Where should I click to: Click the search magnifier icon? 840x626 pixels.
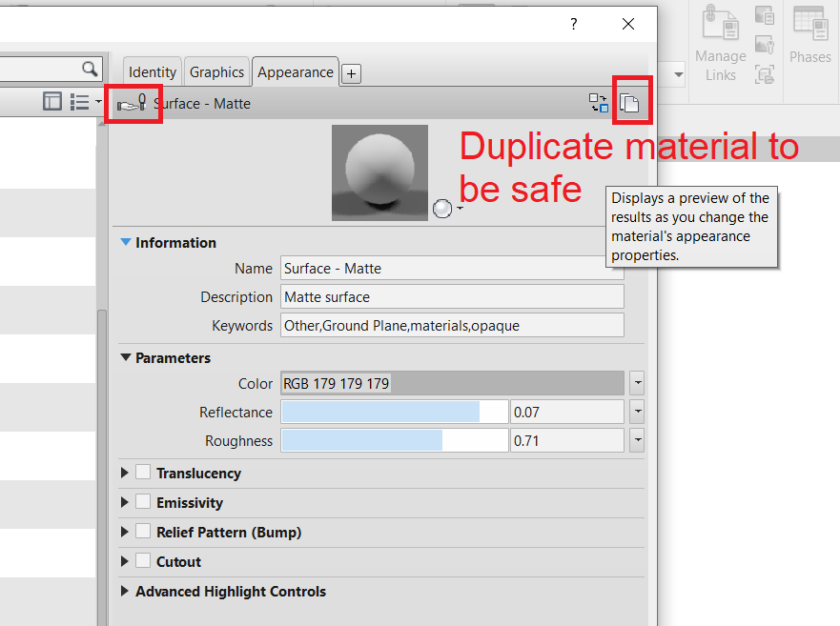point(91,69)
